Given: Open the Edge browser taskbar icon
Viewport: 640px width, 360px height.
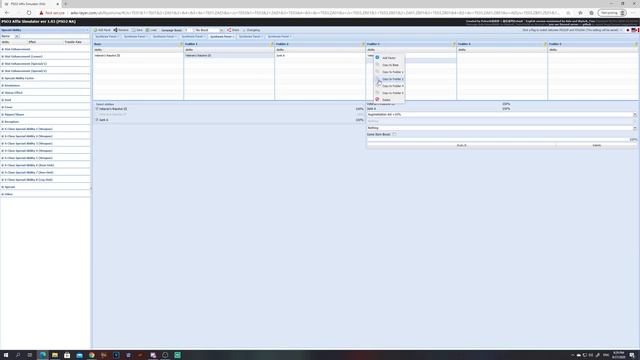Looking at the screenshot, I should point(42,355).
